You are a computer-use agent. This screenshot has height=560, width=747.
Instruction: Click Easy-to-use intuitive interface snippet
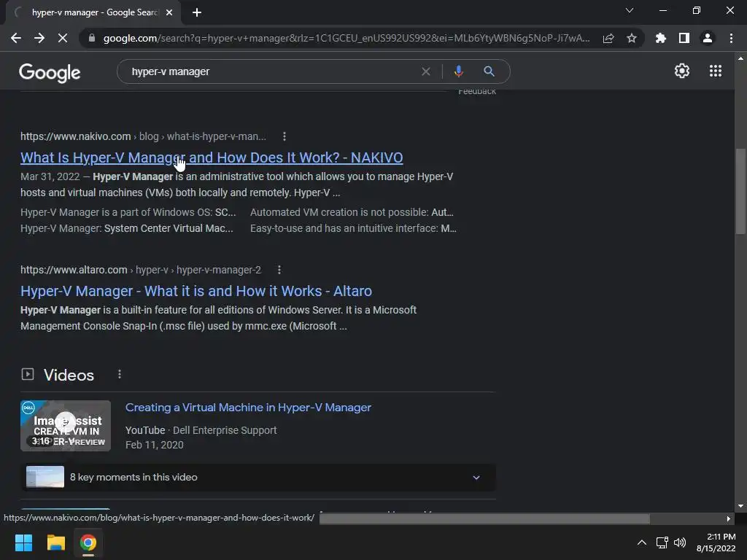pos(353,228)
